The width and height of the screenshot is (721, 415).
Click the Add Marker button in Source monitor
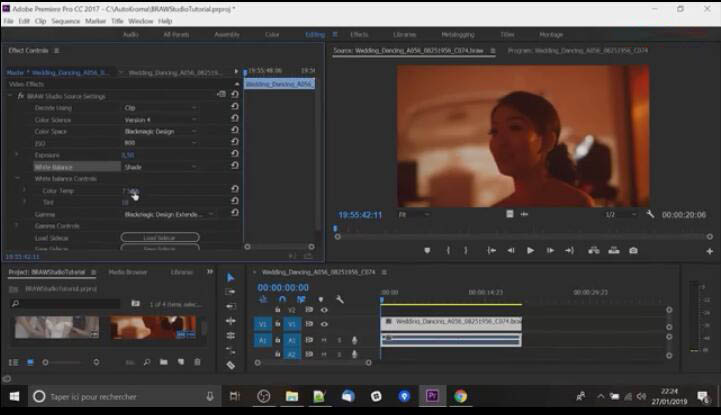pos(428,251)
